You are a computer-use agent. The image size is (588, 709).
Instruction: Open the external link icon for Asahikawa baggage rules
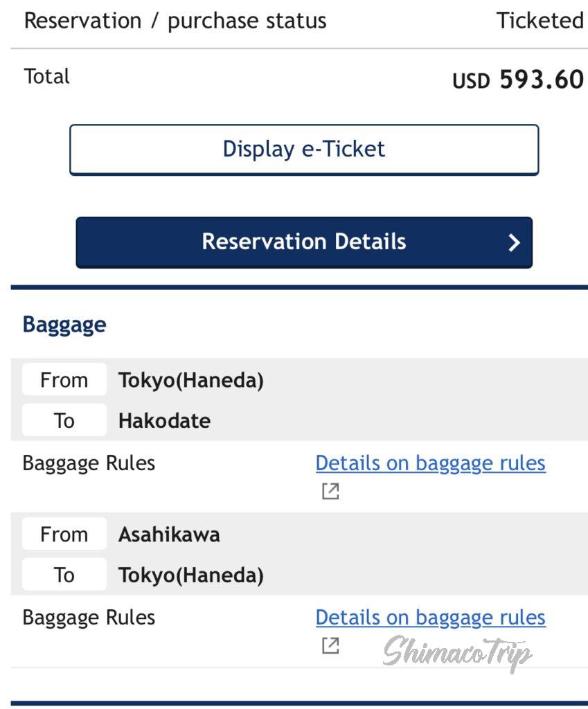pyautogui.click(x=330, y=646)
